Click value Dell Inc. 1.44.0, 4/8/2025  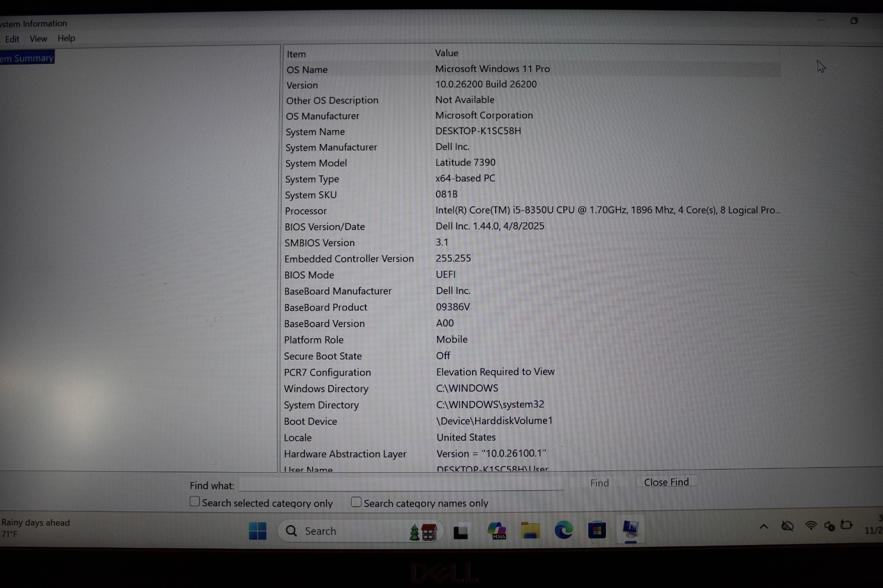click(x=490, y=226)
